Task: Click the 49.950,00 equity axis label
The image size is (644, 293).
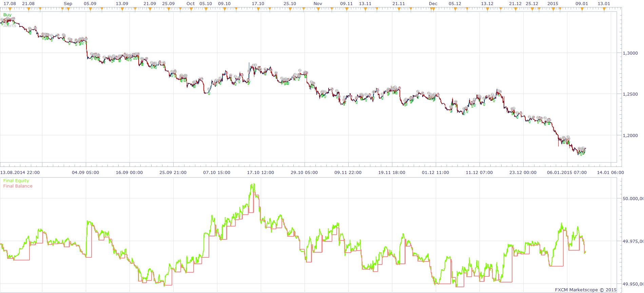Action: [633, 284]
